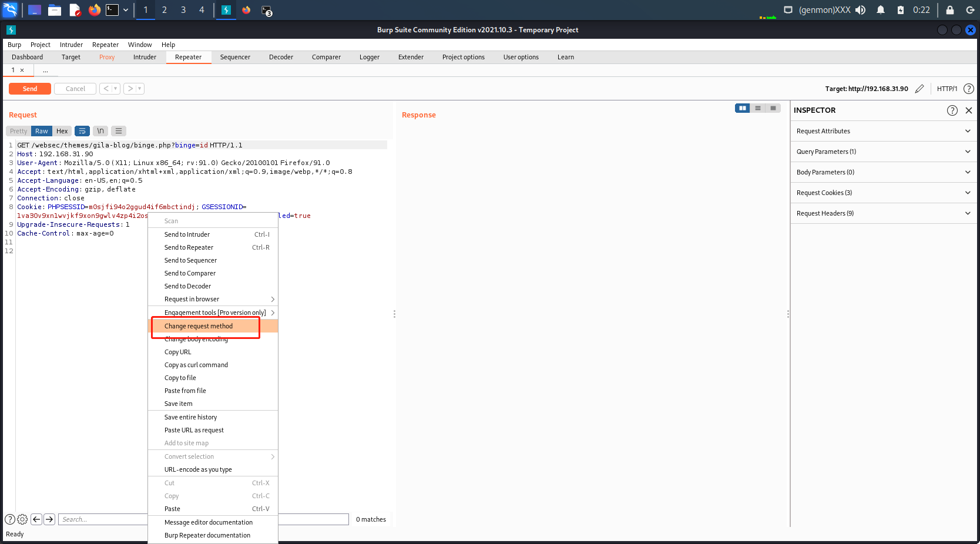Click the Cancel button
This screenshot has height=544, width=980.
75,89
